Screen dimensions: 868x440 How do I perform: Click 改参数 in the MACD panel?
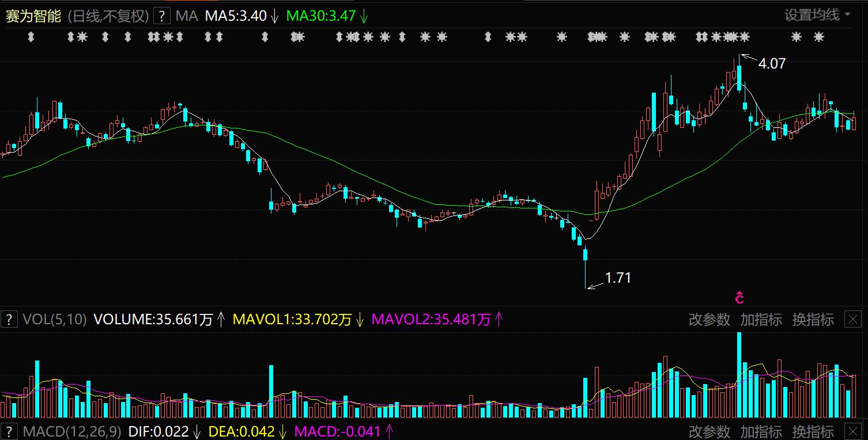tap(709, 431)
